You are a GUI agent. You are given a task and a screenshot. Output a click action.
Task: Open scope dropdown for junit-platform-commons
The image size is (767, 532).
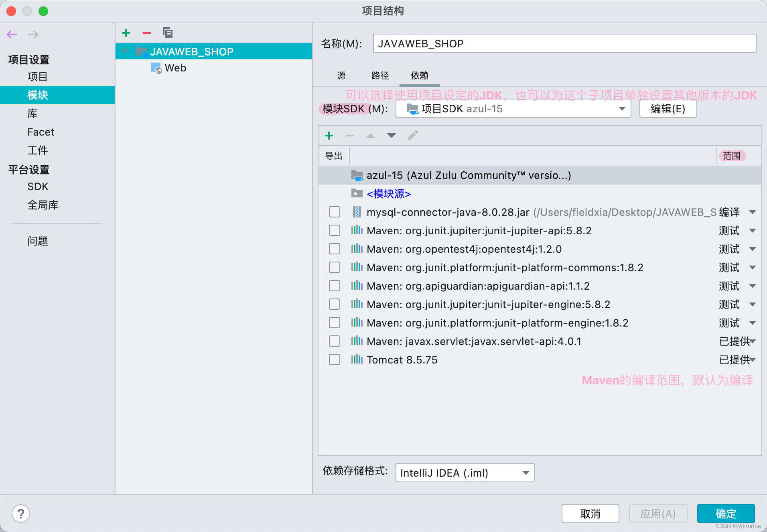point(753,268)
